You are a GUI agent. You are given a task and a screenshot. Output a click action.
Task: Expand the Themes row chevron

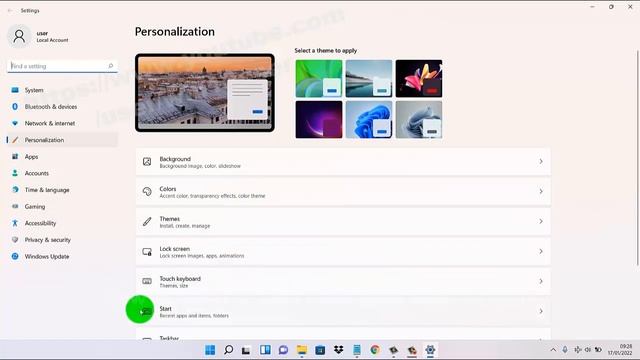pyautogui.click(x=541, y=221)
